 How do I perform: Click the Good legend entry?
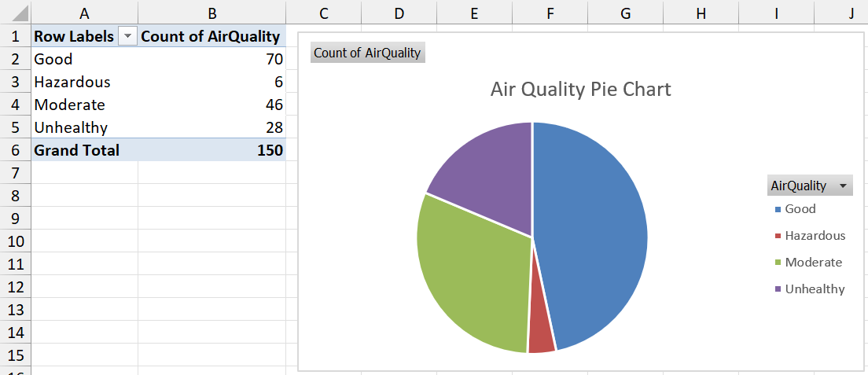pyautogui.click(x=800, y=209)
